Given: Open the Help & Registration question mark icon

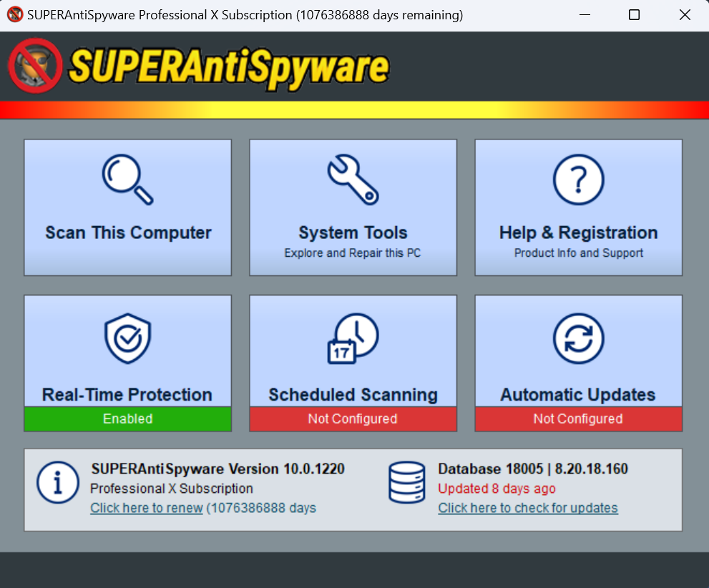Looking at the screenshot, I should (578, 180).
